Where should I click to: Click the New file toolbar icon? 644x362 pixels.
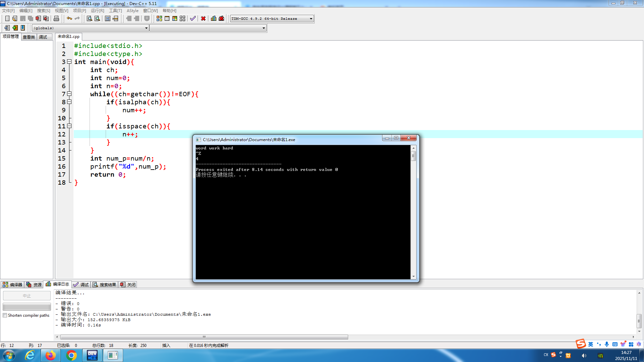7,18
